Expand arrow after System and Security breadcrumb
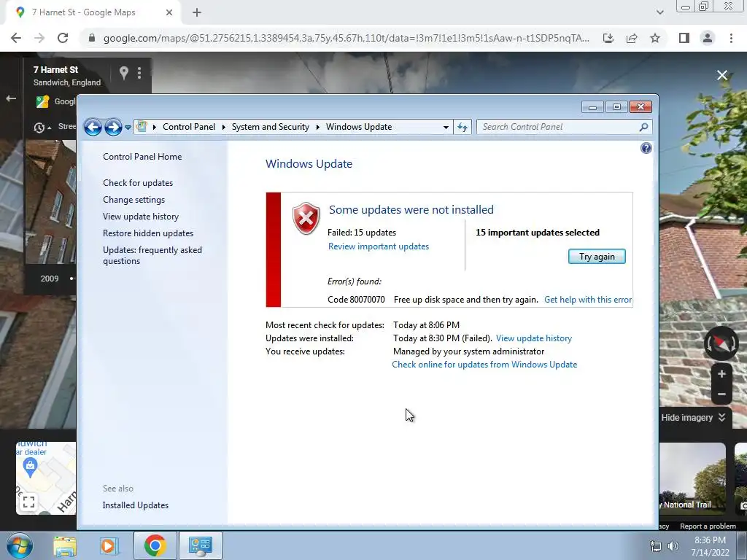The height and width of the screenshot is (560, 747). 317,127
